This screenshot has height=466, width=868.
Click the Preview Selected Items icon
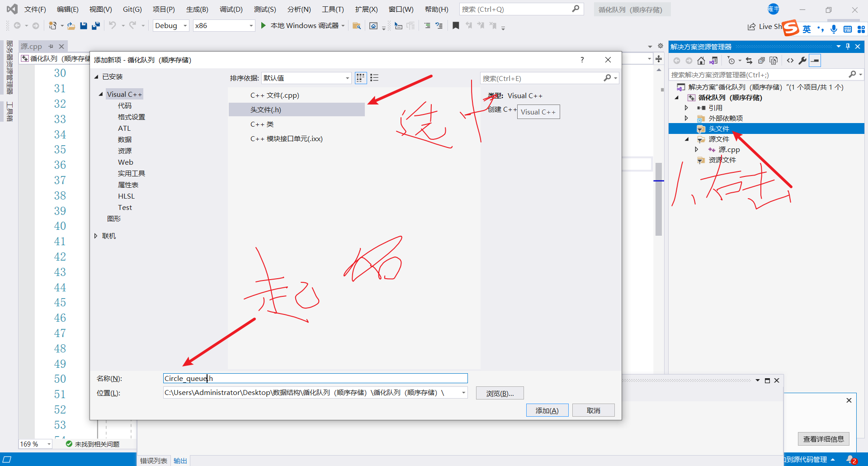pos(815,61)
